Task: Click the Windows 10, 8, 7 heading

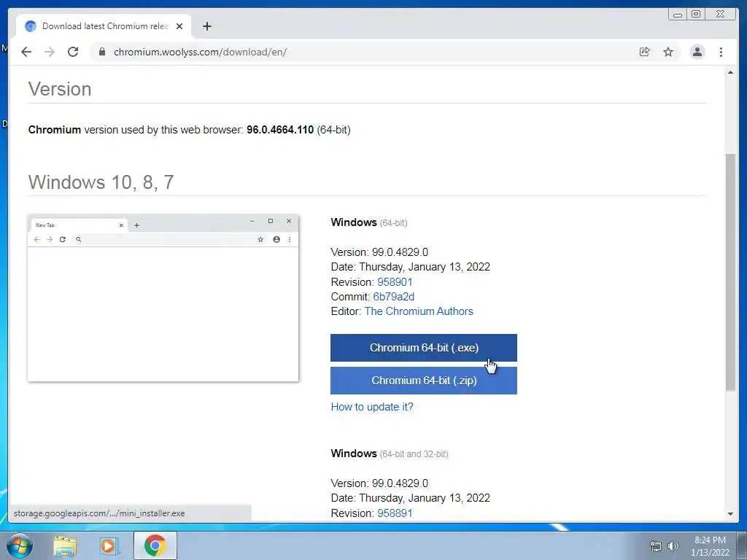Action: click(101, 182)
